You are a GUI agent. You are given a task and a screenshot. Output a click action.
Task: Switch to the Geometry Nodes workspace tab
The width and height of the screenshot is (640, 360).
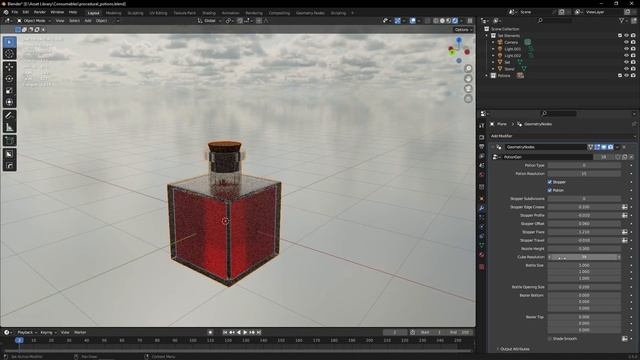[310, 13]
